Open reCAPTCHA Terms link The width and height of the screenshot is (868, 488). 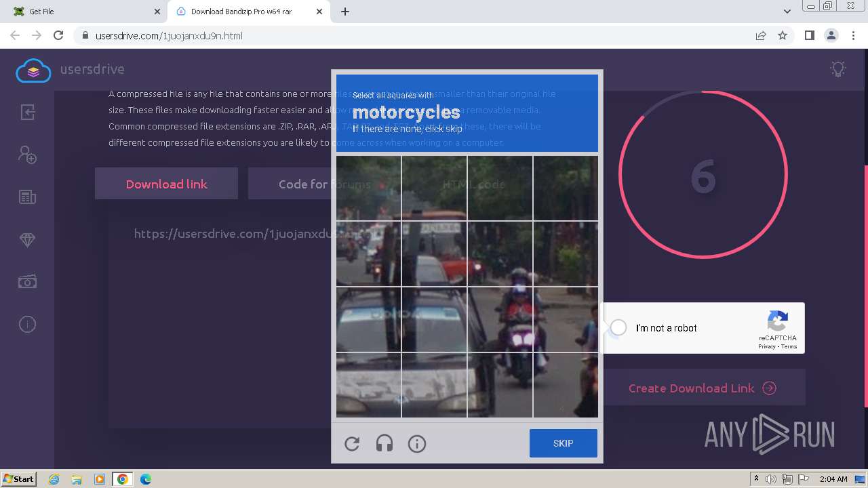click(789, 346)
